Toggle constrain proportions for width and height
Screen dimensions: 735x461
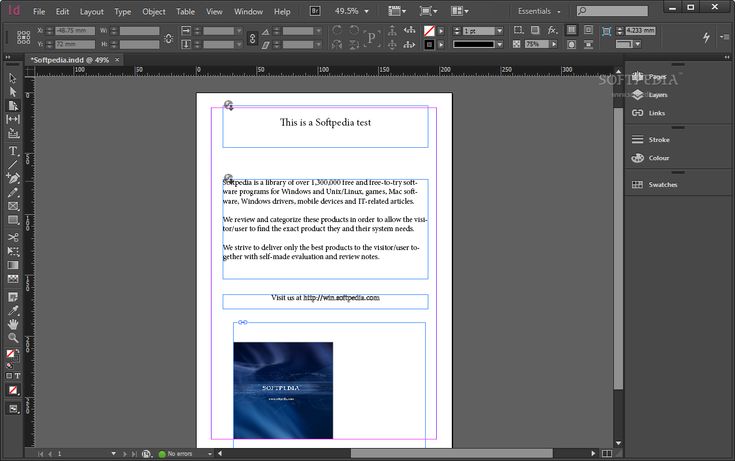[168, 38]
